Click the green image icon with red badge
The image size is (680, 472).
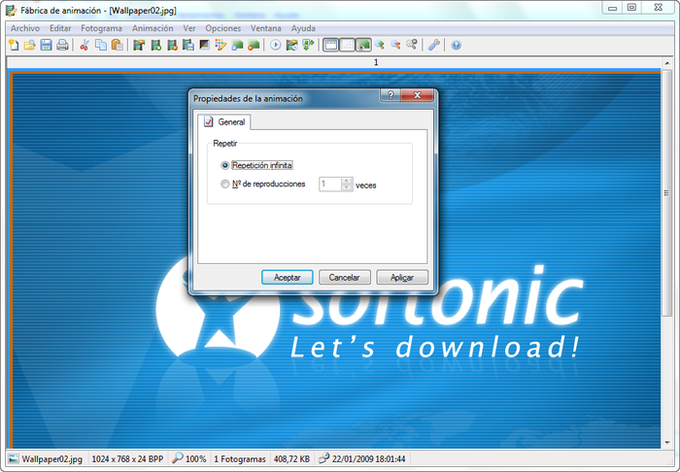[254, 45]
